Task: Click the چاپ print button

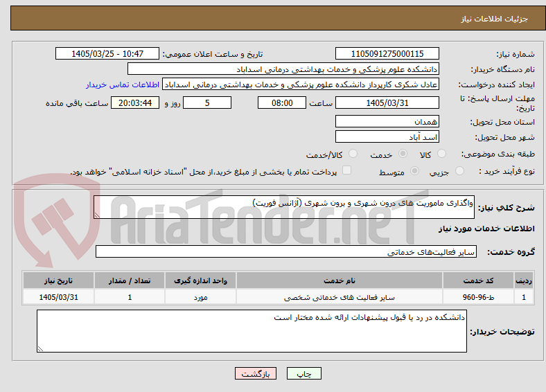Action: click(303, 373)
